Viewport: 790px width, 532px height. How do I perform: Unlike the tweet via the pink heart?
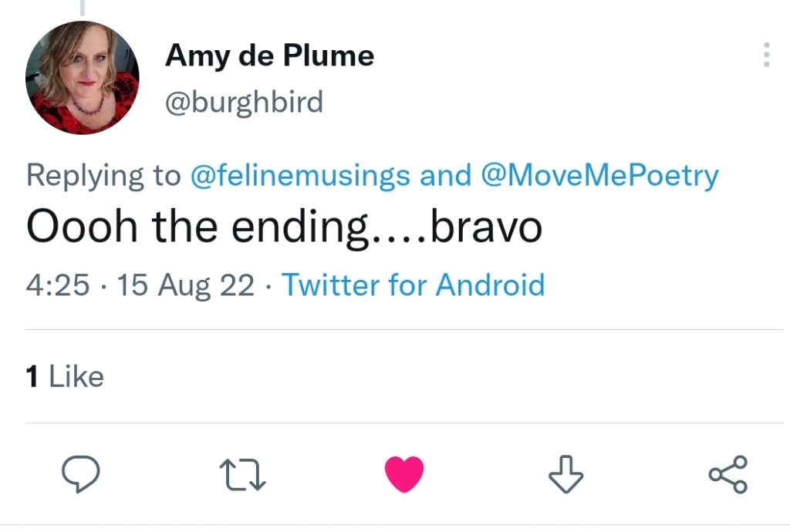pyautogui.click(x=404, y=473)
